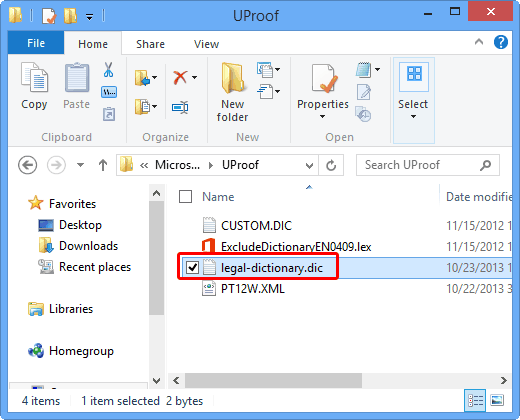Viewport: 520px width, 420px height.
Task: Click the red Delete X icon
Action: point(180,77)
